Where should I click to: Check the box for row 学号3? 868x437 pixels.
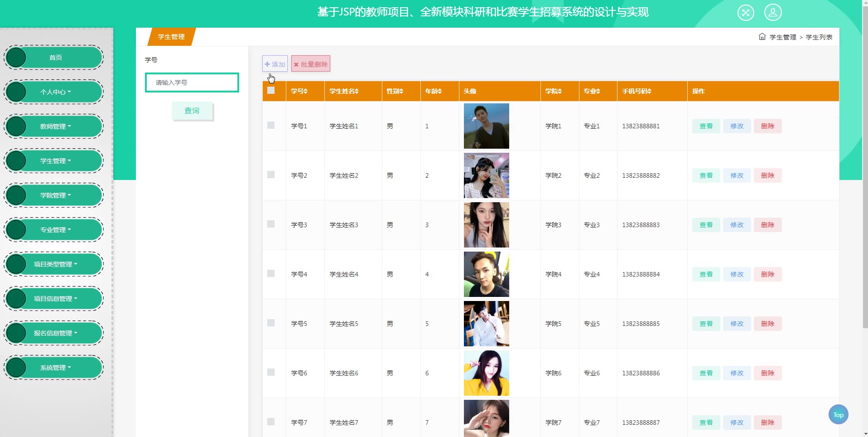[x=271, y=224]
